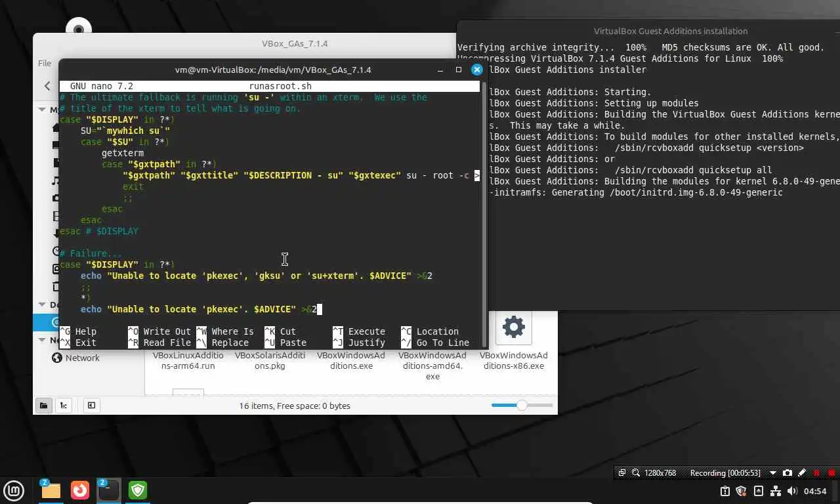The height and width of the screenshot is (504, 840).
Task: Click the nano Help shortcut label
Action: coord(86,331)
